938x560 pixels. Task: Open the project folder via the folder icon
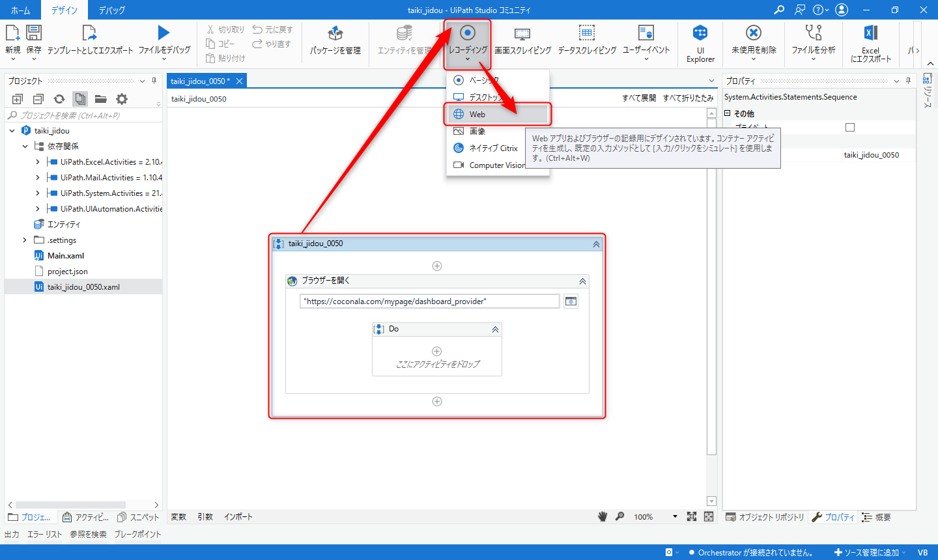[100, 99]
